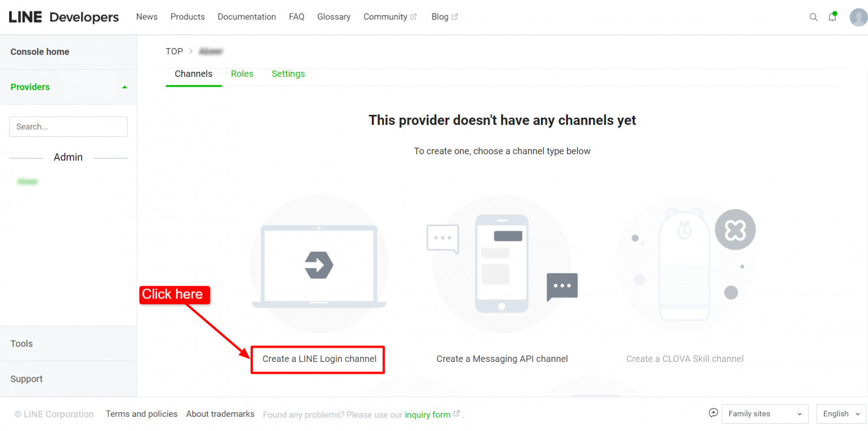Click the Messaging API smartphone illustration

pos(502,263)
